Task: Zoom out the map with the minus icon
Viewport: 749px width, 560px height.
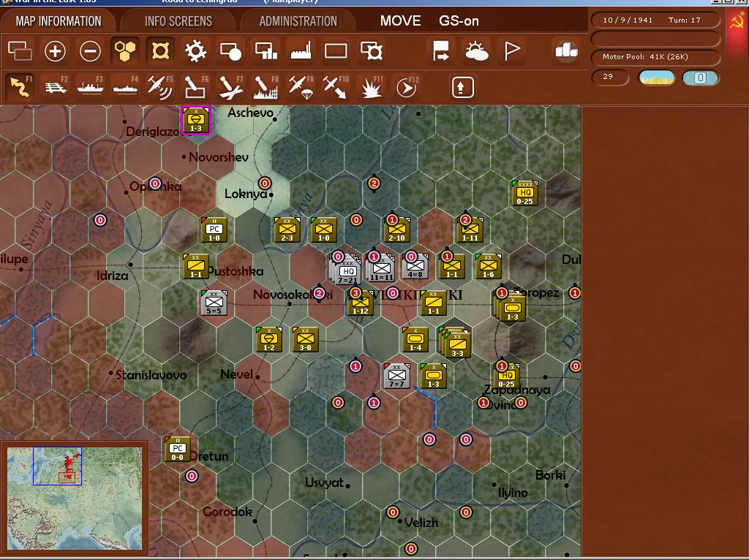Action: click(x=90, y=50)
